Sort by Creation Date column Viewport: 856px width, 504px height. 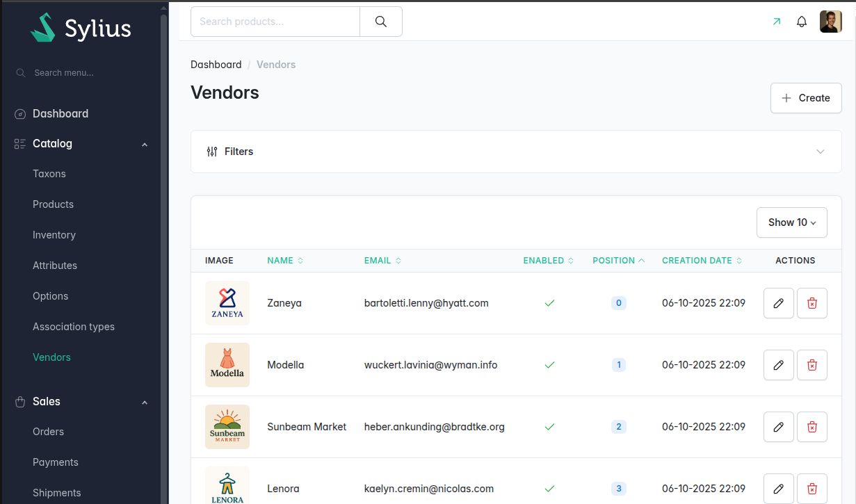pos(702,261)
